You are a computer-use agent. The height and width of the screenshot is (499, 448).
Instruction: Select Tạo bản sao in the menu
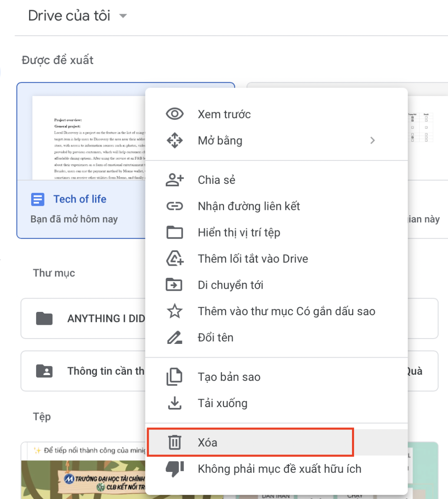(x=229, y=377)
